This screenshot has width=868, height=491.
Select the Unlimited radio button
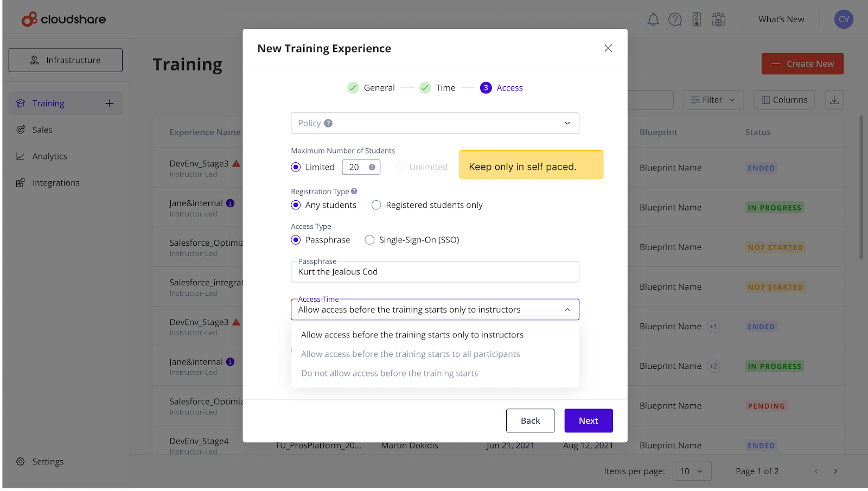point(400,167)
